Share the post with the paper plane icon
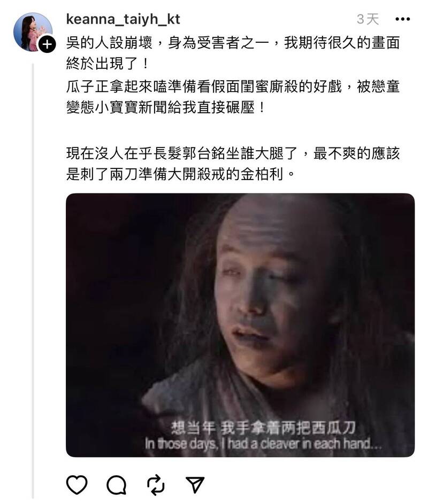This screenshot has height=504, width=428. click(195, 484)
